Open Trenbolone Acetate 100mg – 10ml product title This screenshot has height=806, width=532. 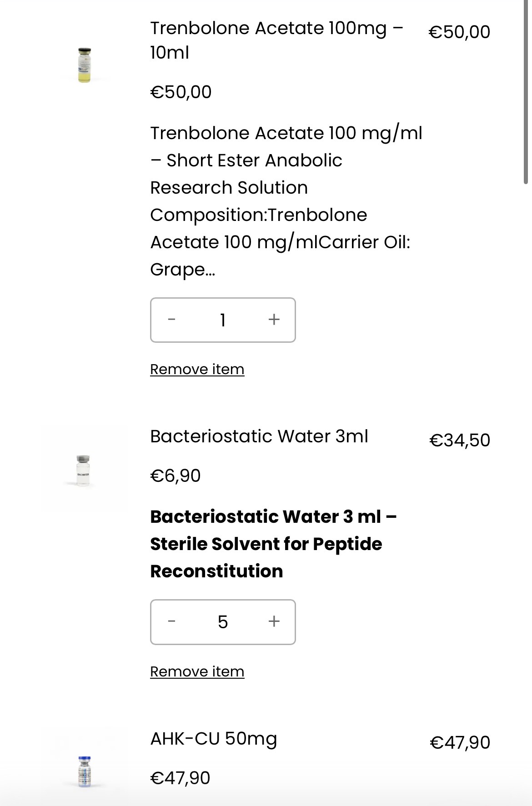point(276,40)
